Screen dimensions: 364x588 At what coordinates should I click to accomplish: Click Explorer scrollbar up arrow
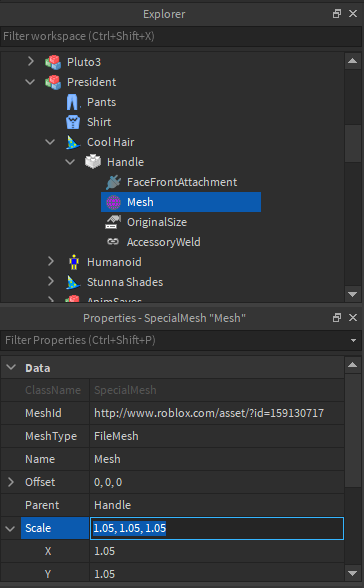(x=352, y=60)
